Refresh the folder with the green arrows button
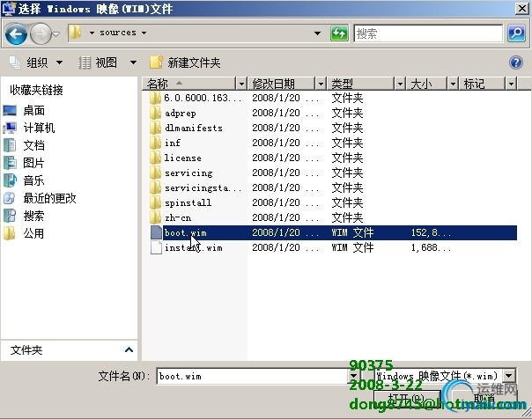 pyautogui.click(x=339, y=33)
